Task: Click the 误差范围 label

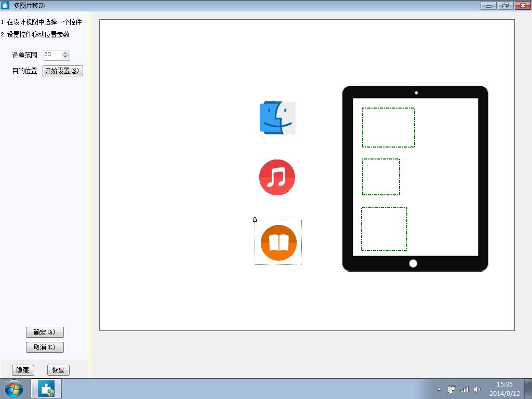Action: coord(25,55)
